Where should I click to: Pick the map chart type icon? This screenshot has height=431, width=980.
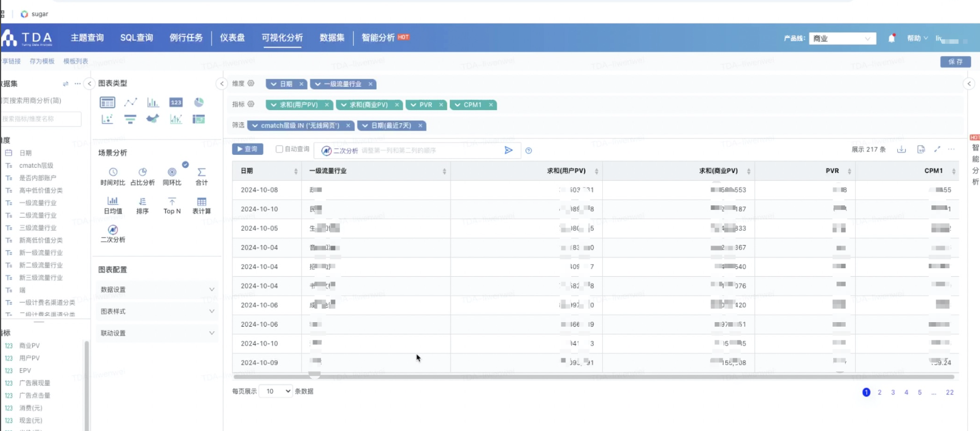click(x=153, y=119)
